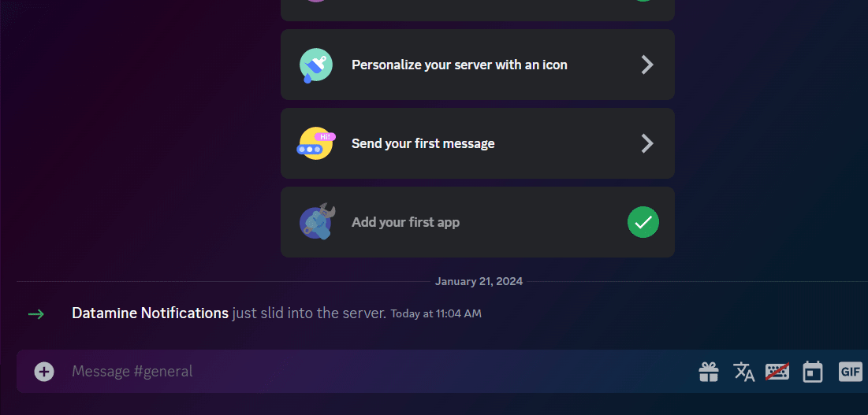Viewport: 868px width, 415px height.
Task: Open the GIF picker
Action: (x=851, y=372)
